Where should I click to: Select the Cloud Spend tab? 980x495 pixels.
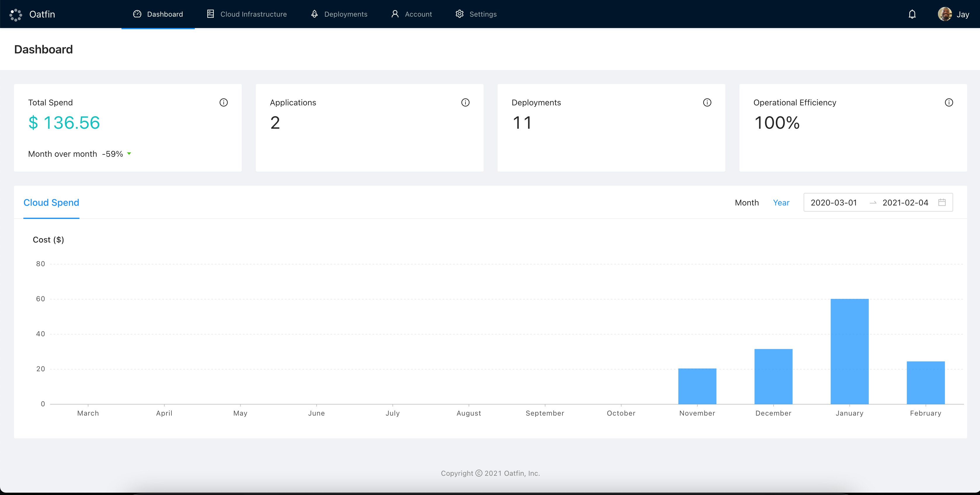coord(51,203)
